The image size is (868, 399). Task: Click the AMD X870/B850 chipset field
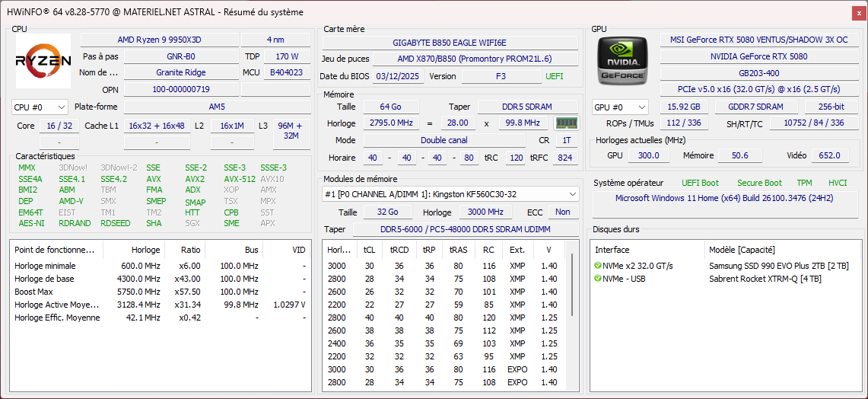[475, 59]
